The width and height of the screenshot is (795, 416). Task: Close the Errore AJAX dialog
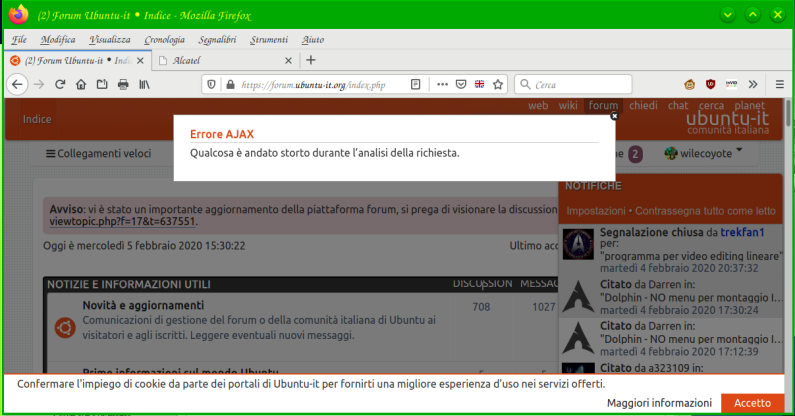pyautogui.click(x=614, y=116)
